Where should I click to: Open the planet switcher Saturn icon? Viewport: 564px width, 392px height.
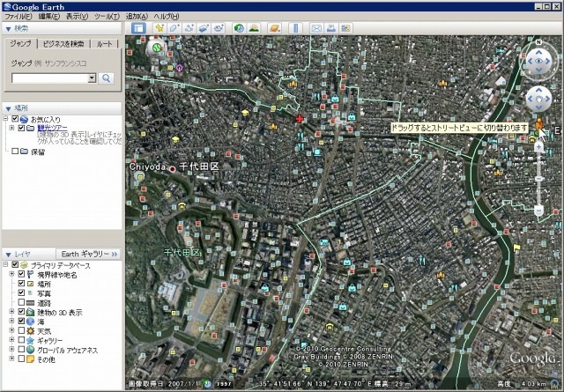coord(274,28)
